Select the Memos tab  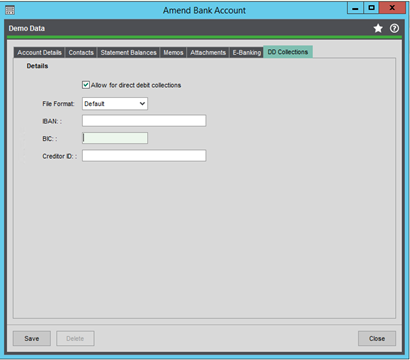click(x=173, y=53)
